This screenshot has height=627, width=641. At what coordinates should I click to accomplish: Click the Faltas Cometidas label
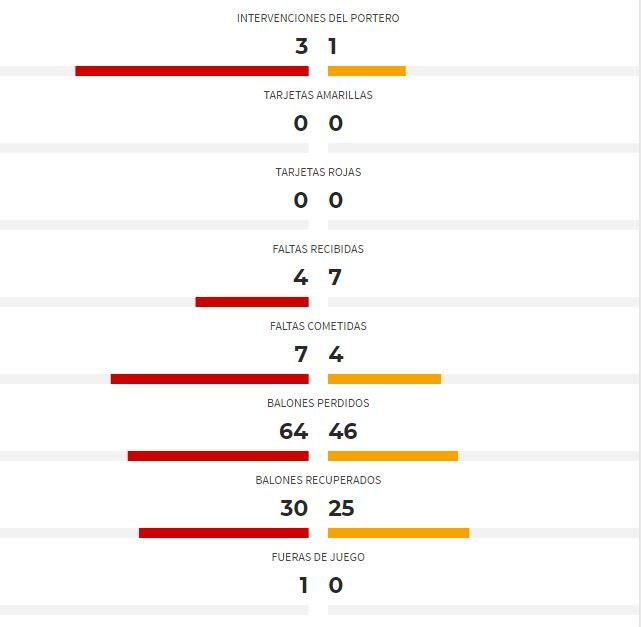[318, 326]
